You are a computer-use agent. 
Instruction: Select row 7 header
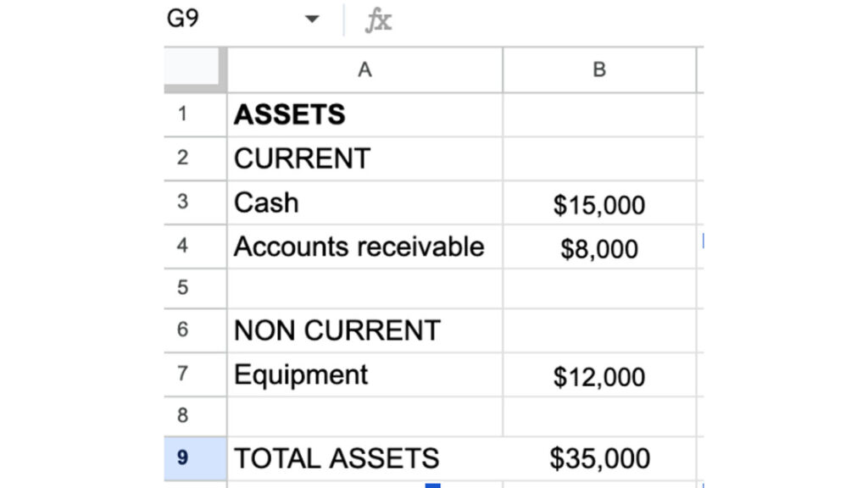click(x=195, y=374)
